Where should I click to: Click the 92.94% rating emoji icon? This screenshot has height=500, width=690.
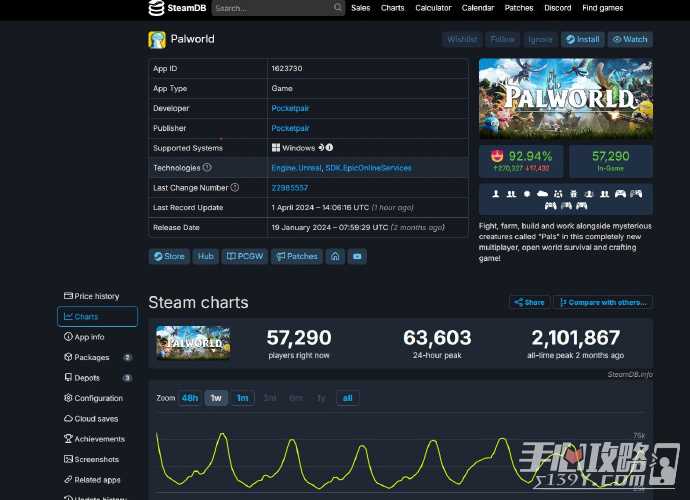(497, 156)
